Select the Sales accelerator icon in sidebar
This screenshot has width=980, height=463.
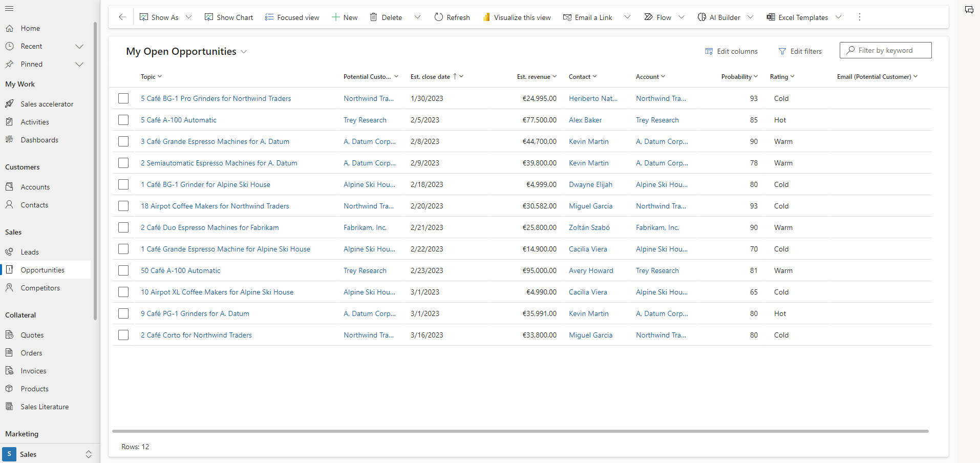point(10,103)
